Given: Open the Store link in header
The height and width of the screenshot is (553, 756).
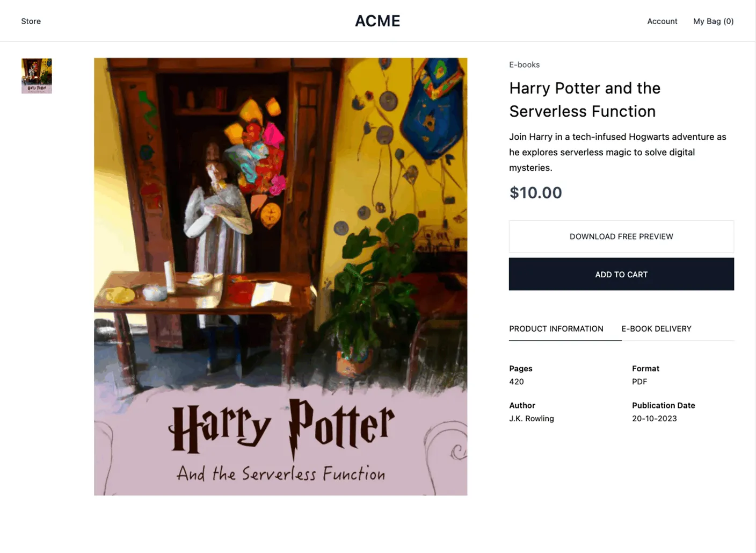Looking at the screenshot, I should (31, 21).
